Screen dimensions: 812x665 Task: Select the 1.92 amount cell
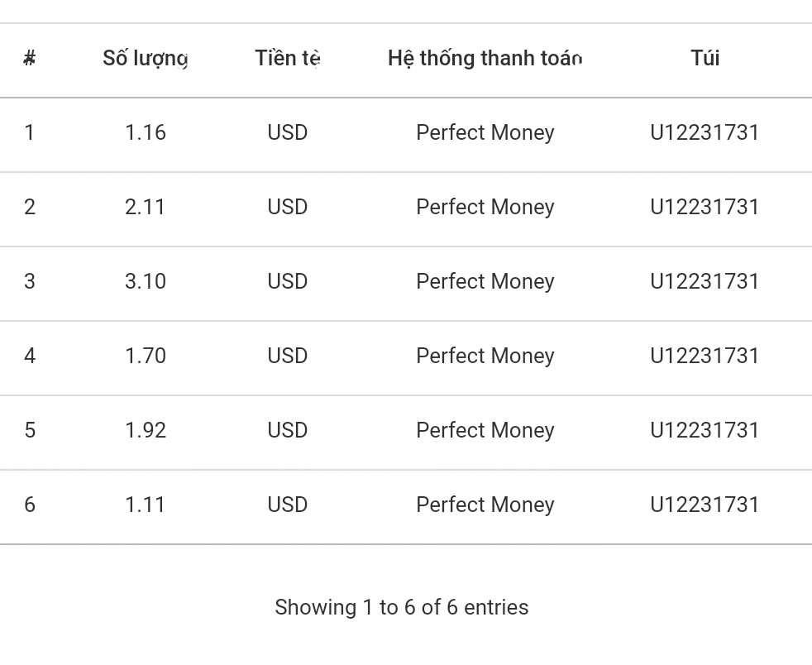click(x=146, y=431)
